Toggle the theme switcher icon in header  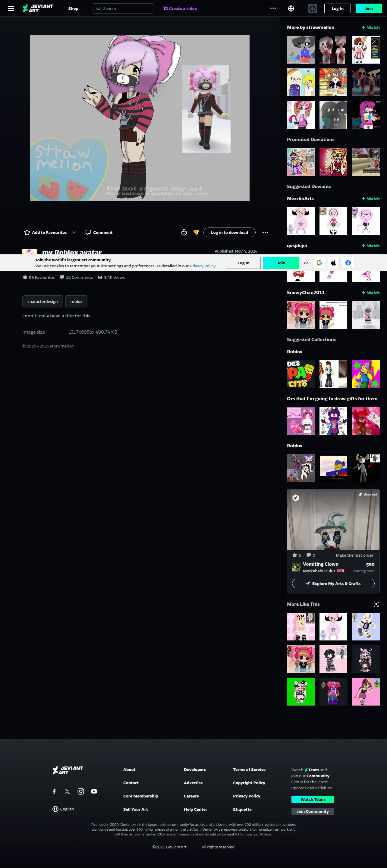point(312,8)
